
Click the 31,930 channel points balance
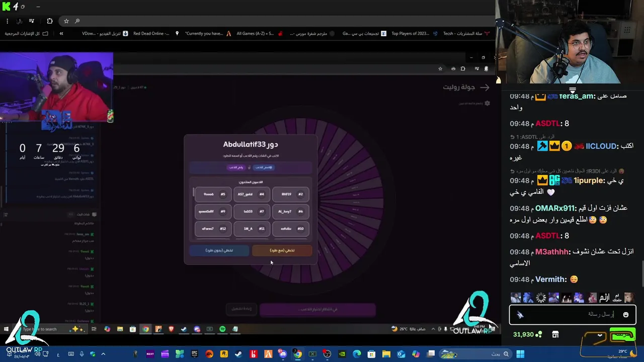point(527,334)
